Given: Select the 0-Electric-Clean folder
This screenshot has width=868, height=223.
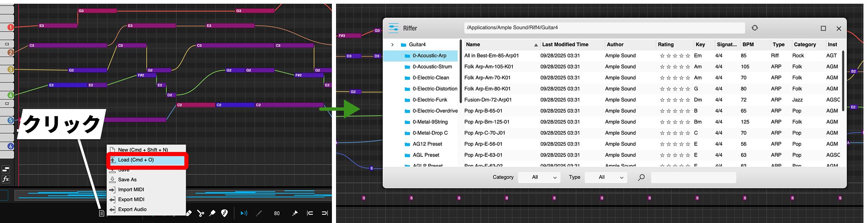Looking at the screenshot, I should (421, 78).
